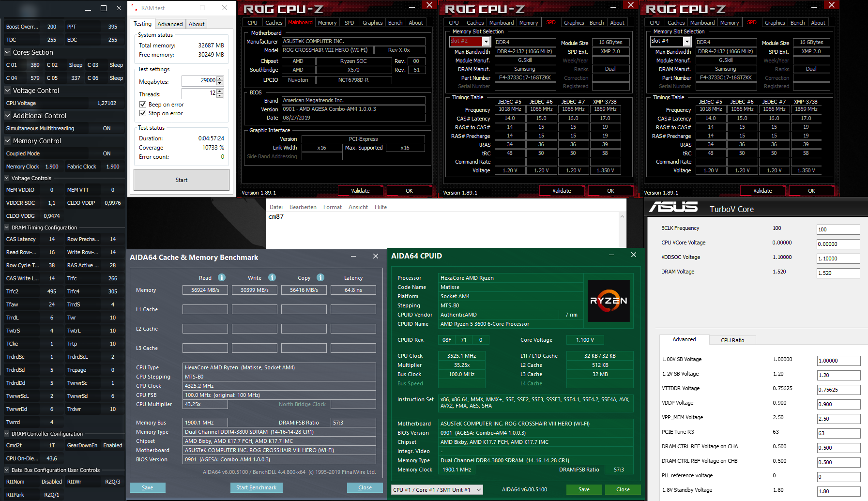Collapse the Cores Section
868x501 pixels.
(7, 52)
